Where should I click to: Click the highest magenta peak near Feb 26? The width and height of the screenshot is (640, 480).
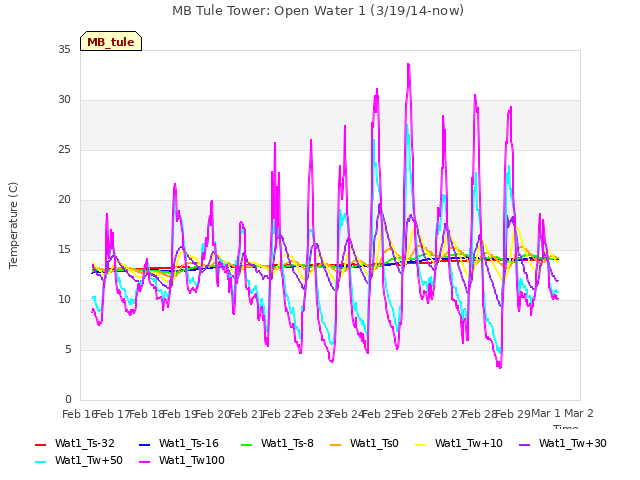tap(408, 64)
